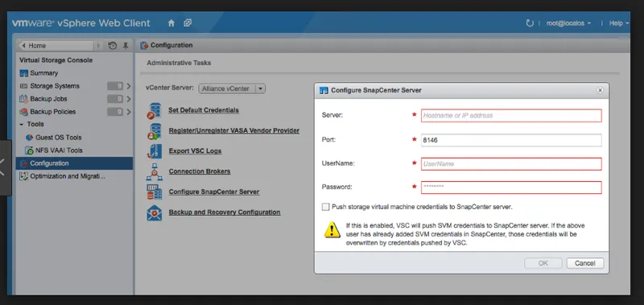Select Configuration in the sidebar
This screenshot has height=305, width=644.
74,163
